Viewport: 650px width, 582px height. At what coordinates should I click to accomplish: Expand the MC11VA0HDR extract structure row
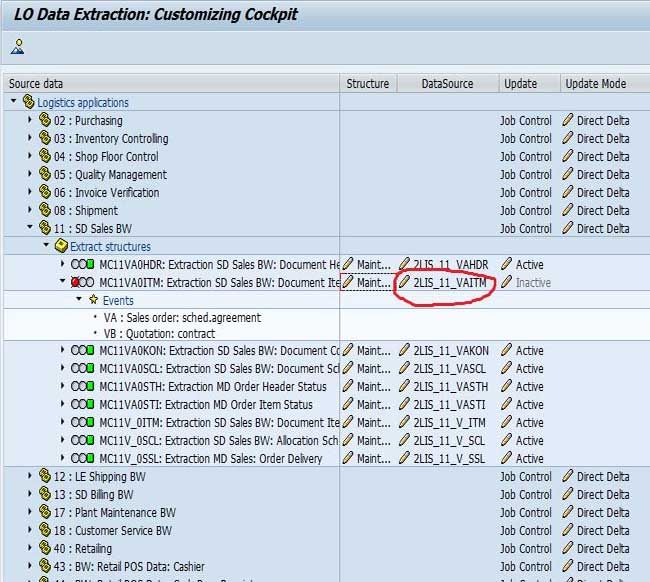62,264
